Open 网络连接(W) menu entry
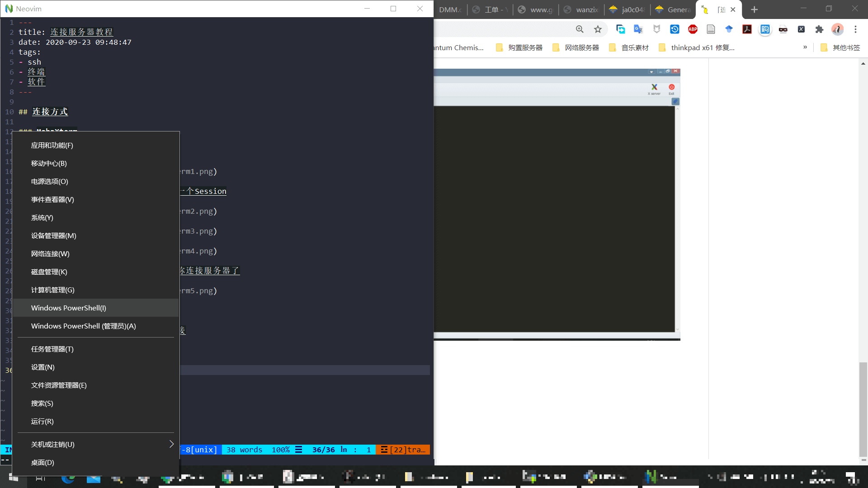The width and height of the screenshot is (868, 488). click(96, 253)
